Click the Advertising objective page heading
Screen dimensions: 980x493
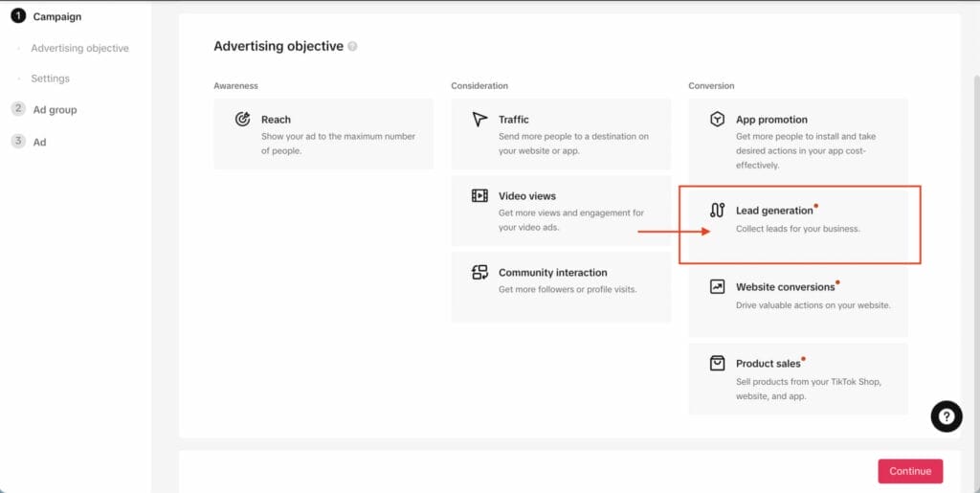click(278, 46)
